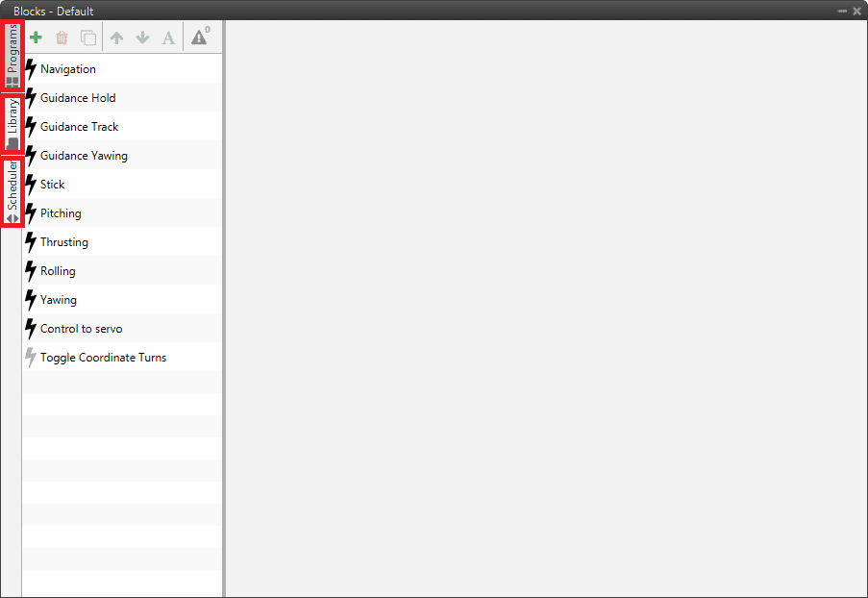
Task: Open the Scheduler tab
Action: (12, 191)
